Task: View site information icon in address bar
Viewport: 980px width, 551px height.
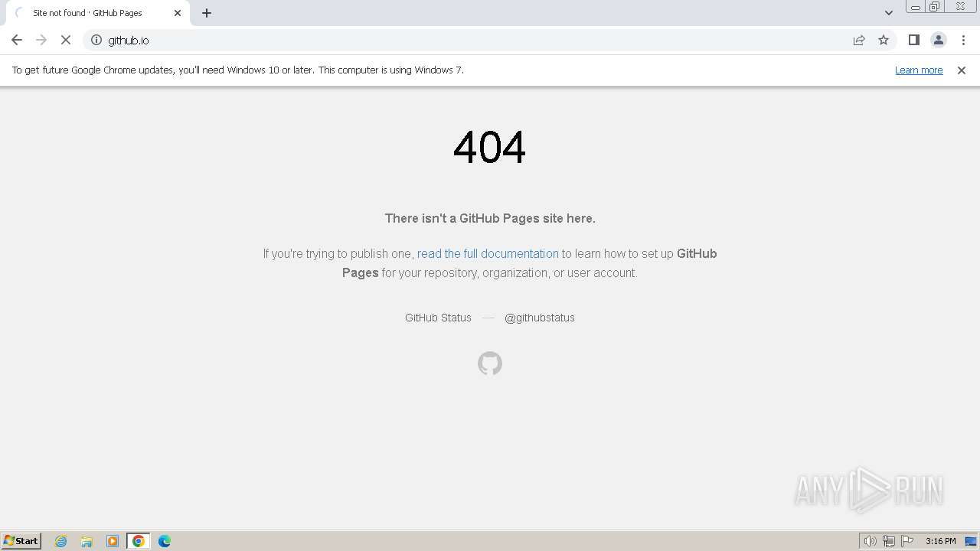Action: click(96, 40)
